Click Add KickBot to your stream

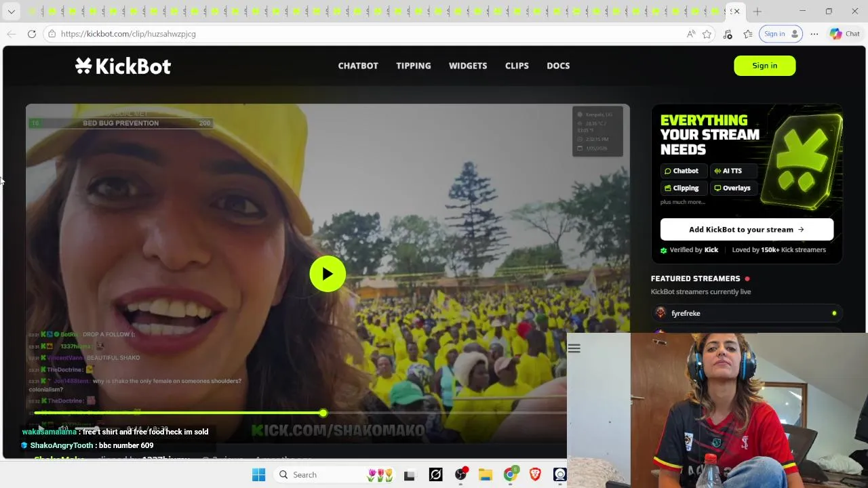click(x=747, y=229)
